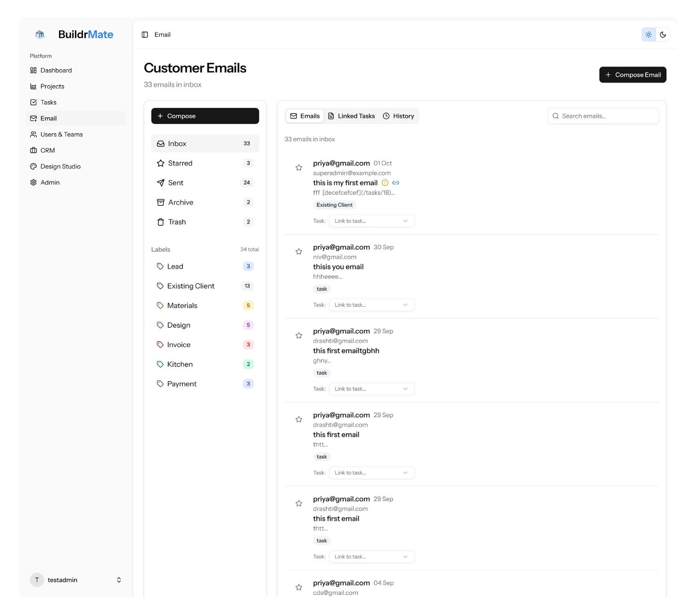Click the link icon beside 'this is my first email'
Screen dimensions: 700x615
pos(395,182)
